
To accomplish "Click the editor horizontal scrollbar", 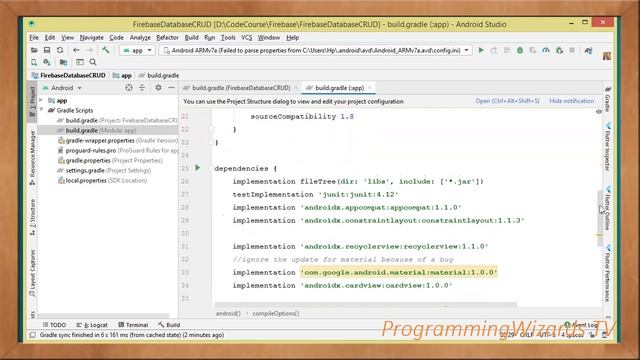I will (366, 304).
